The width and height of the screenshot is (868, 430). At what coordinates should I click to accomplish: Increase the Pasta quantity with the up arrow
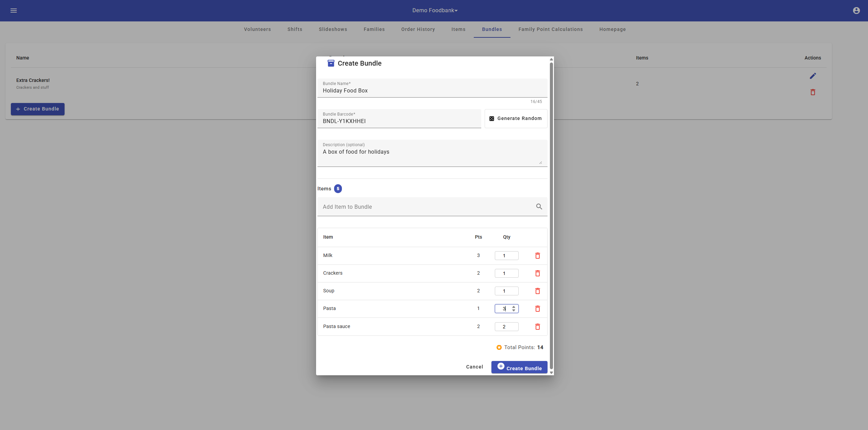coord(514,307)
